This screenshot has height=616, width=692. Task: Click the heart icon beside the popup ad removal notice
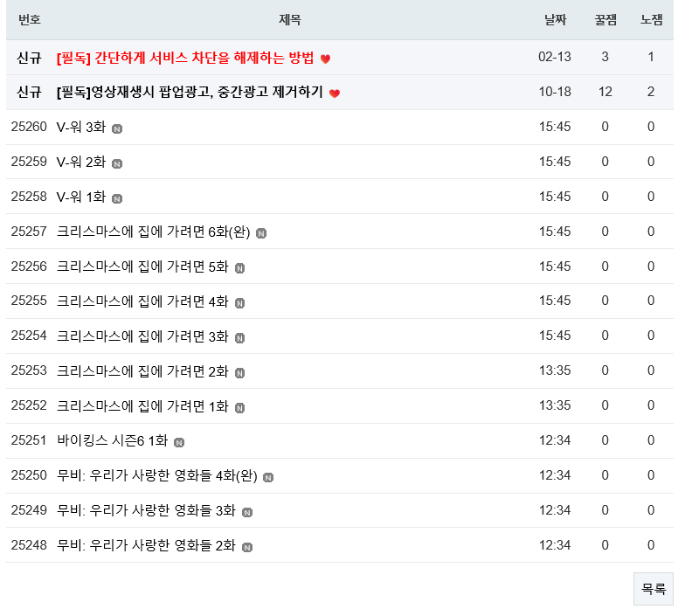tap(334, 93)
